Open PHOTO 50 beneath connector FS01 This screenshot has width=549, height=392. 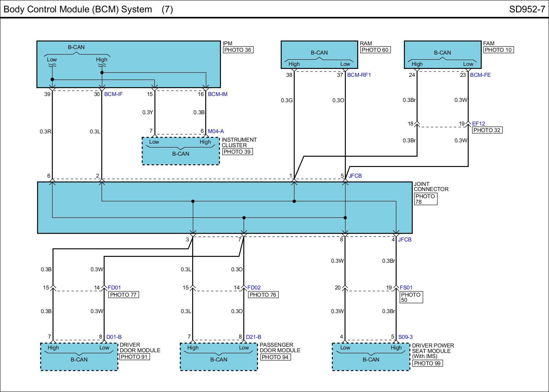click(x=411, y=297)
